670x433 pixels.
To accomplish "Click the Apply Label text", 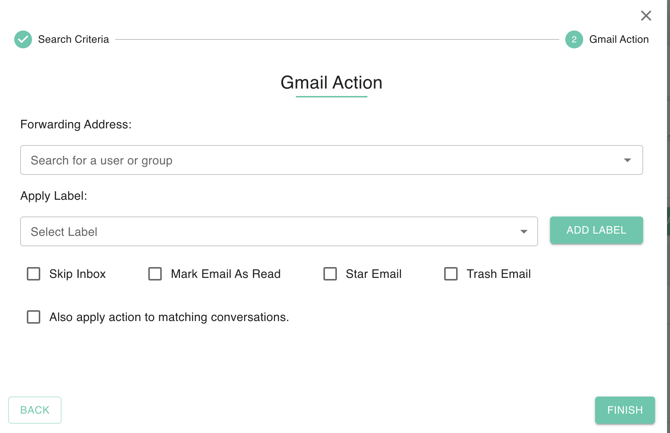I will point(53,196).
